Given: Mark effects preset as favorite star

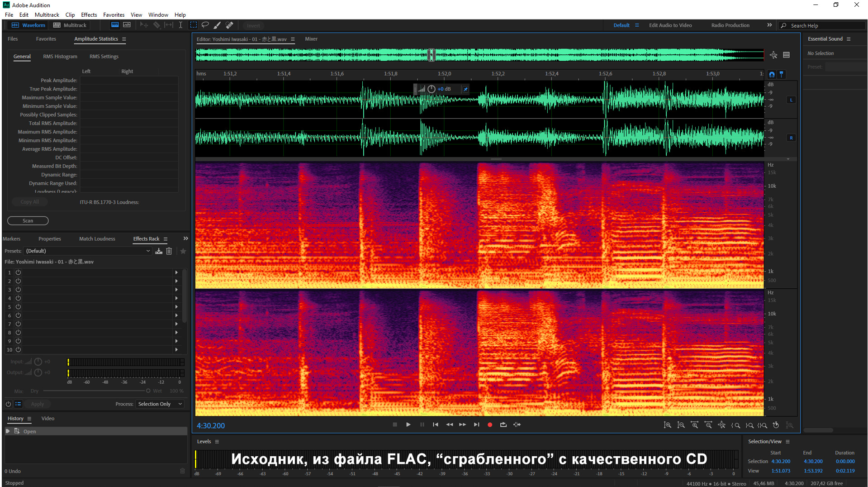Looking at the screenshot, I should coord(183,251).
